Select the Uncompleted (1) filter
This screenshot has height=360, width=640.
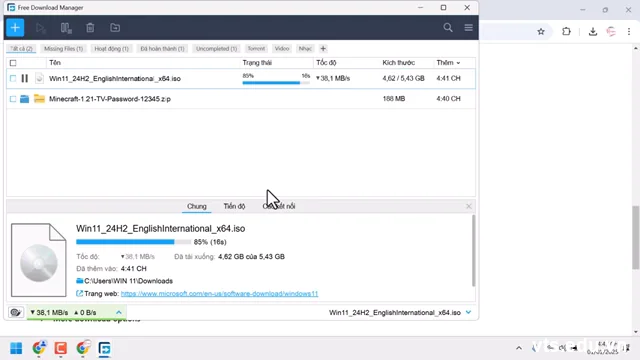point(216,49)
